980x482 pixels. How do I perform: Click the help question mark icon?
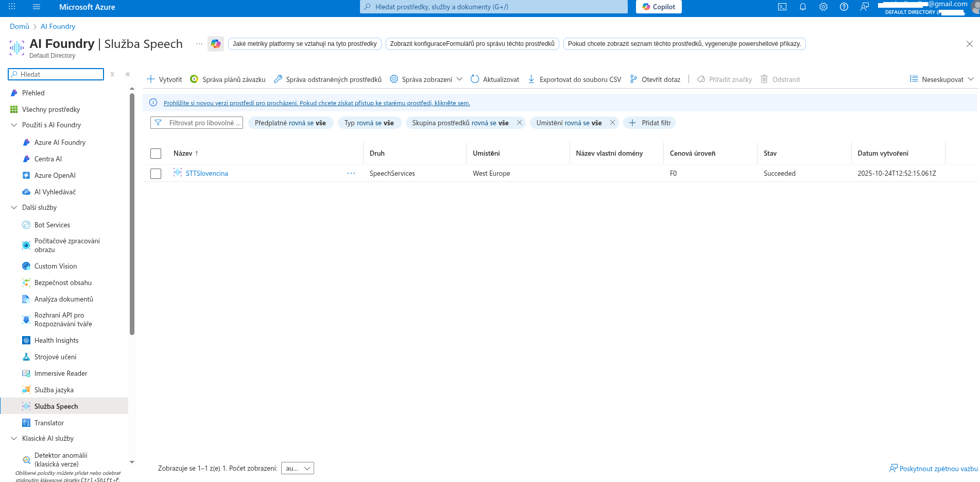844,7
